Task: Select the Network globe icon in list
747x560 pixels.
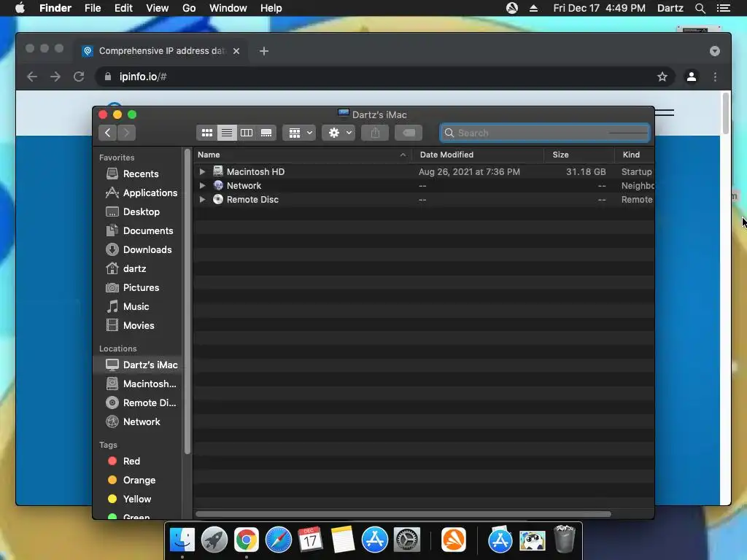Action: (218, 186)
